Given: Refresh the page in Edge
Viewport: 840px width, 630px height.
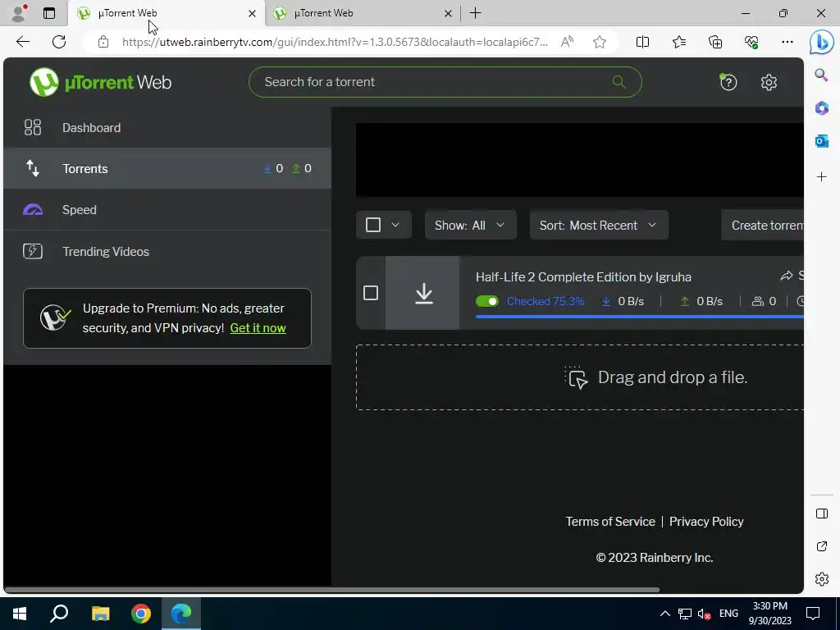Looking at the screenshot, I should pyautogui.click(x=59, y=42).
